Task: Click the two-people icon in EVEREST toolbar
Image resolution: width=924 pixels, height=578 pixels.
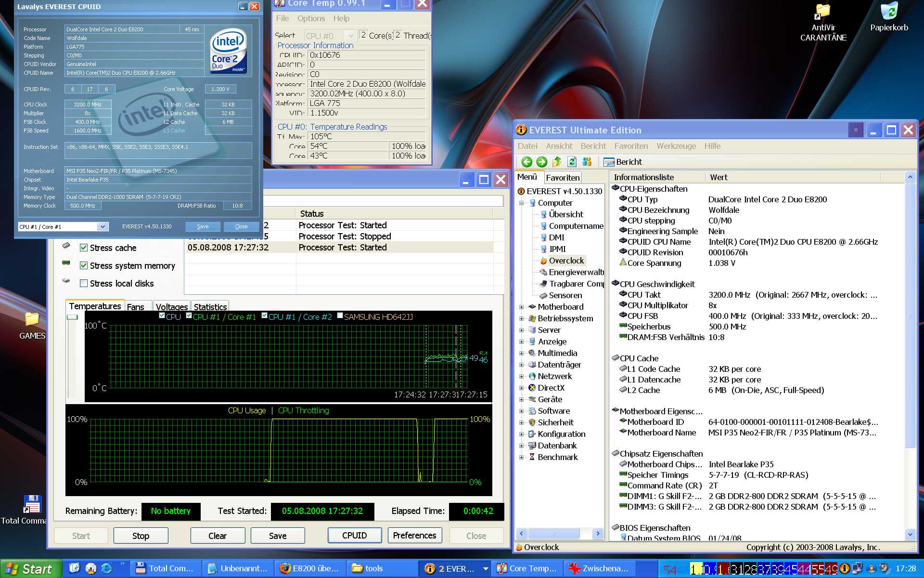Action: (587, 162)
